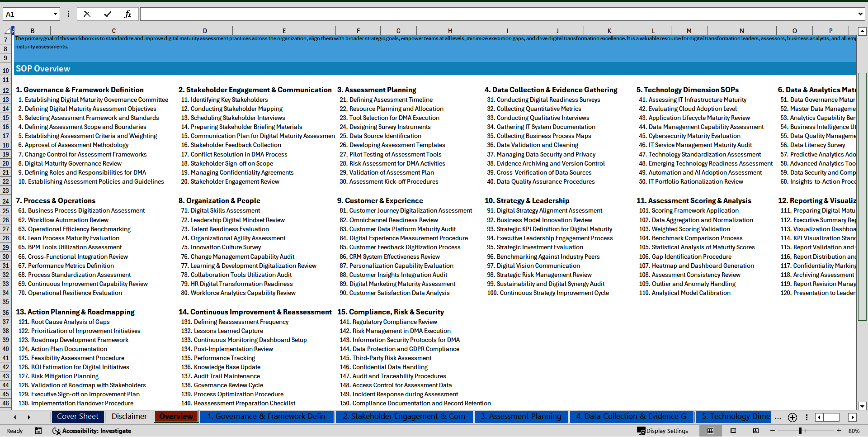This screenshot has height=437, width=868.
Task: Zoom in using the plus button
Action: (x=839, y=431)
